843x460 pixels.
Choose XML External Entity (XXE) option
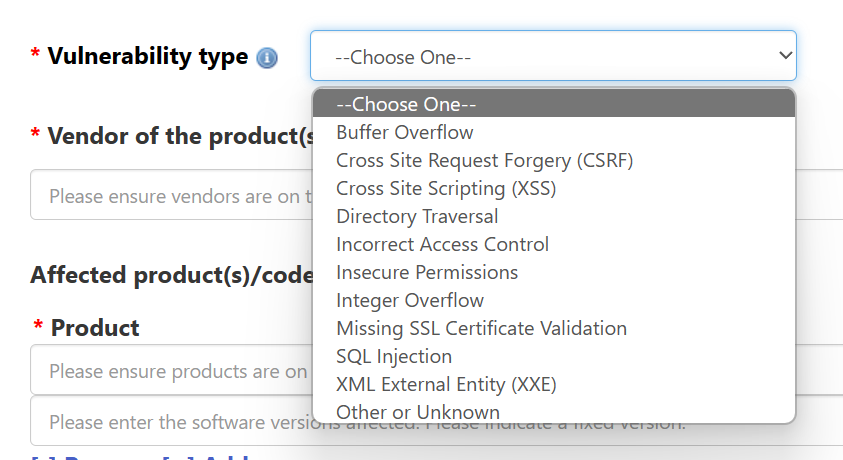click(x=554, y=384)
